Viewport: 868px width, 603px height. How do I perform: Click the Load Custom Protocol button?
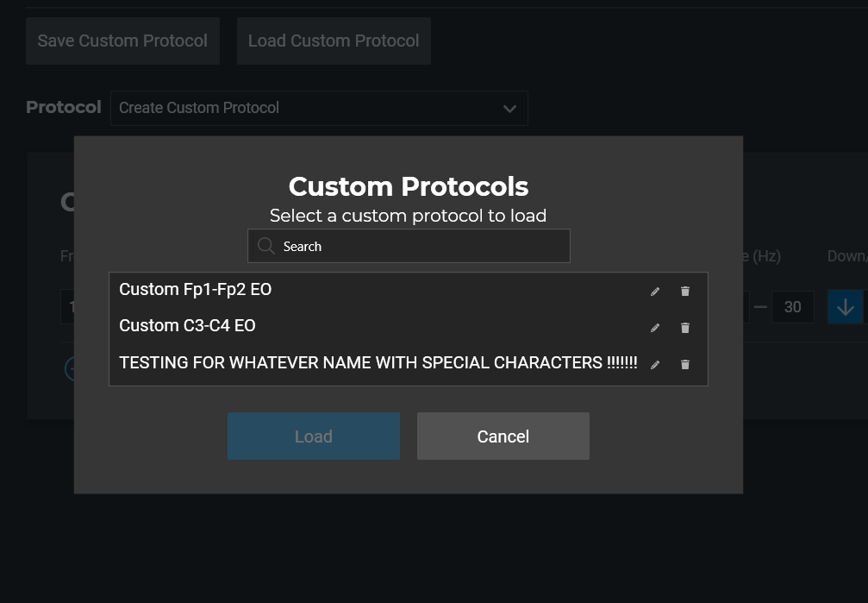coord(334,41)
